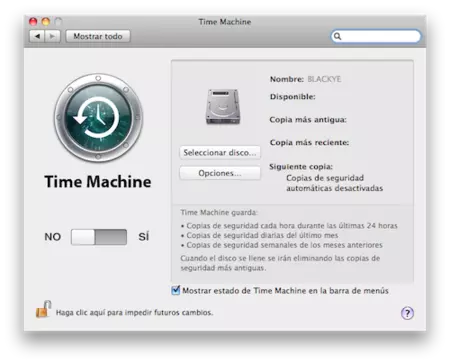Click the magnifying glass search icon
Screen dimensions: 450x364
(337, 36)
